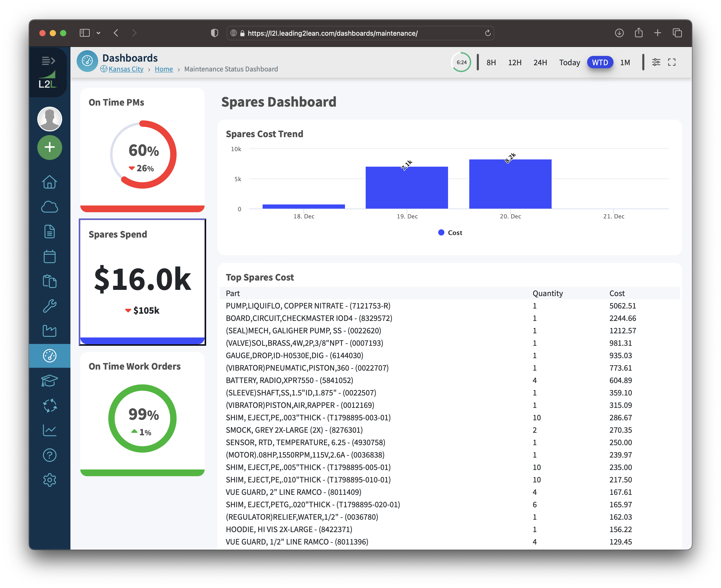
Task: Open Safari downloads icon
Action: [x=619, y=33]
